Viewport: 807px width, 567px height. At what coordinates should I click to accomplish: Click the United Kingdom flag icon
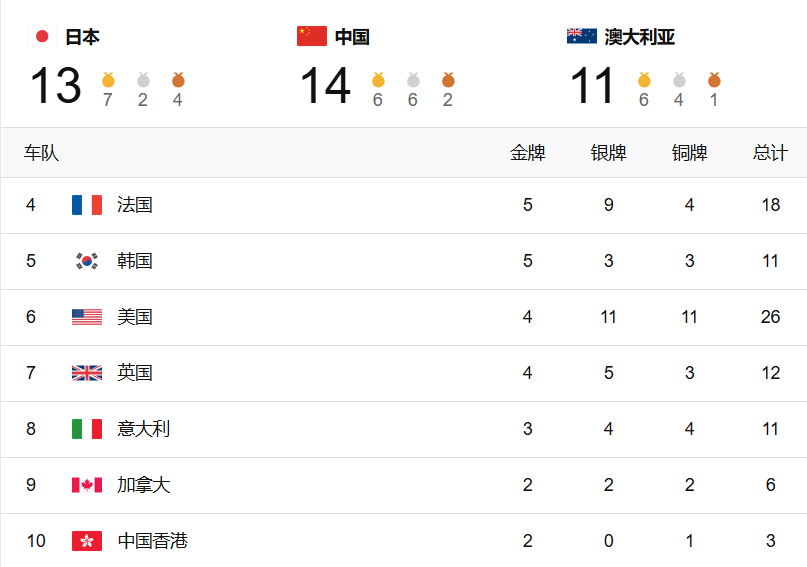pyautogui.click(x=86, y=373)
